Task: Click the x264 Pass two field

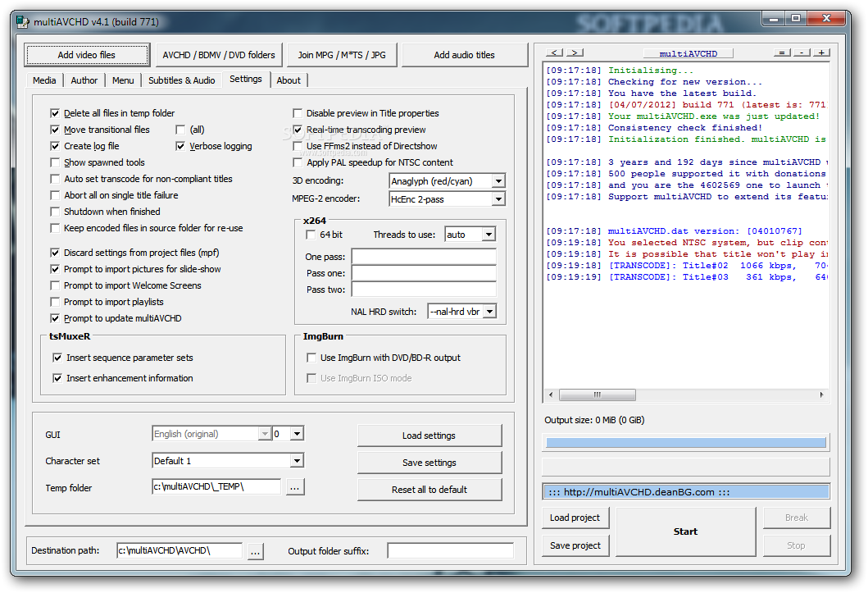Action: coord(424,290)
